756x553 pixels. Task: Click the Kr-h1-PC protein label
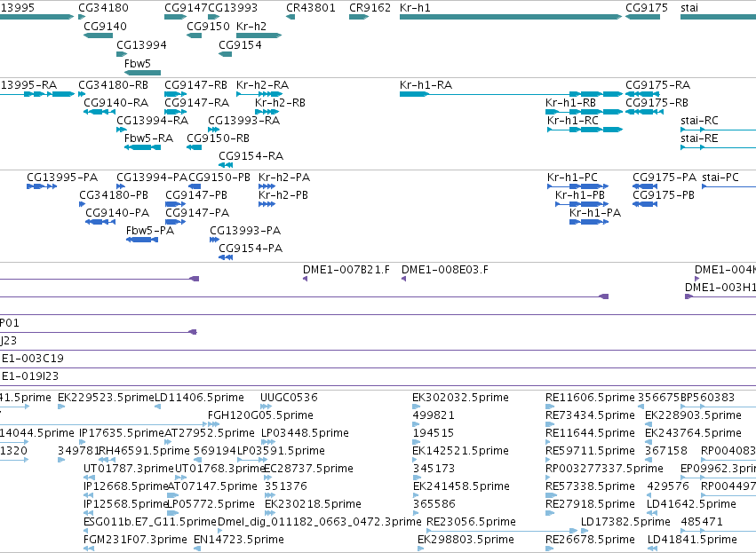point(572,178)
